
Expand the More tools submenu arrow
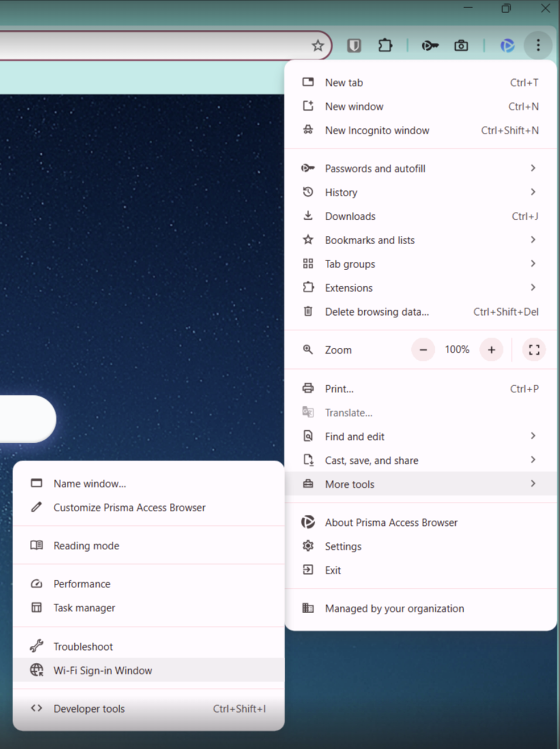[x=533, y=484]
